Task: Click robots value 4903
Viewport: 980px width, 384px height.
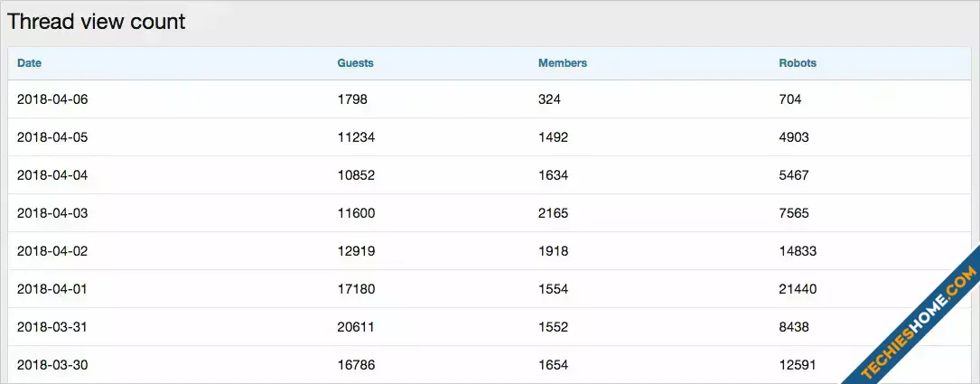Action: (x=794, y=137)
